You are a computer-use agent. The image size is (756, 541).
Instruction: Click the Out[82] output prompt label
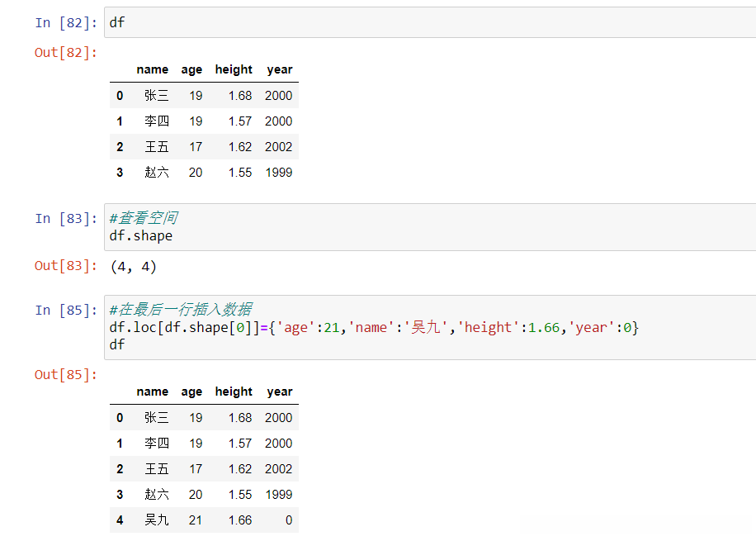(x=65, y=53)
